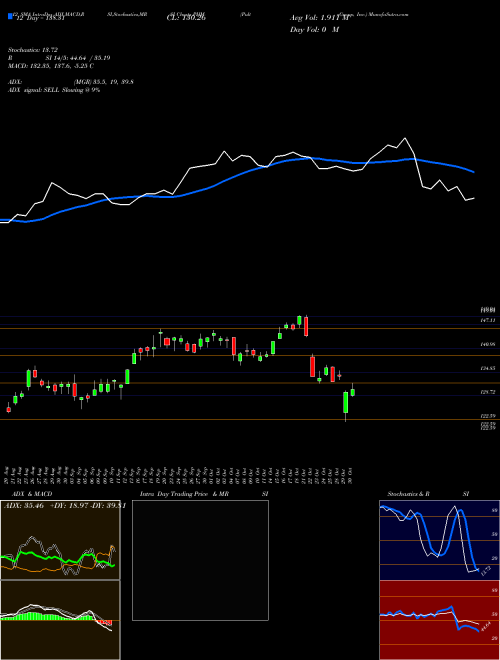Click the 'Intra Day Trading Price & MR SI' title
The height and width of the screenshot is (660, 500).
204,494
